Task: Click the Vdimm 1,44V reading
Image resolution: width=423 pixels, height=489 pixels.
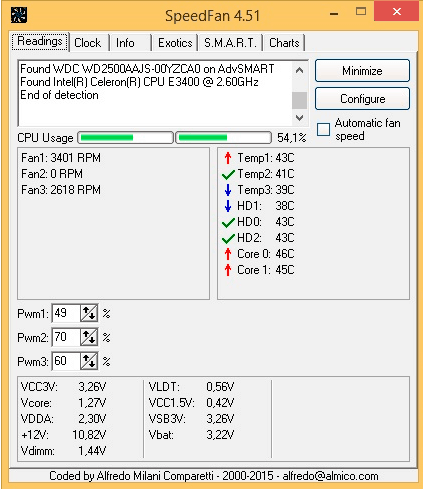Action: [63, 451]
